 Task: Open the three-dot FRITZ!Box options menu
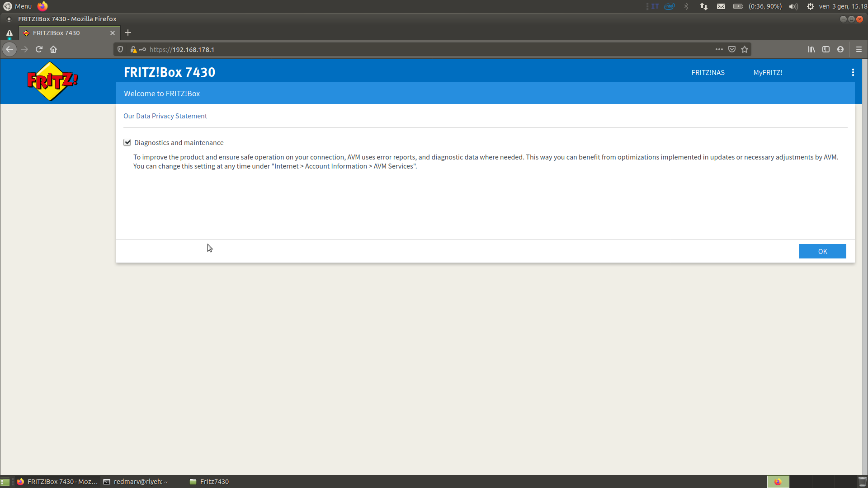(x=853, y=72)
